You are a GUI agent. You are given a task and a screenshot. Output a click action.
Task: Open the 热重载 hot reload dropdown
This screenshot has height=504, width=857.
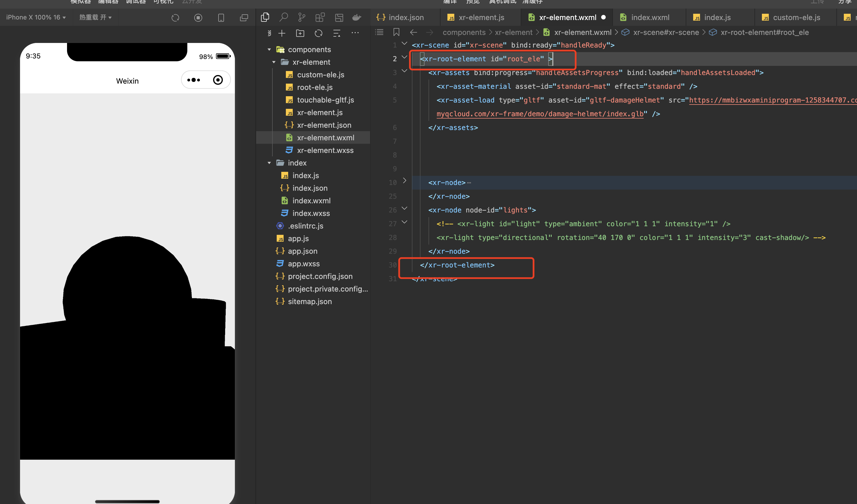(x=95, y=17)
